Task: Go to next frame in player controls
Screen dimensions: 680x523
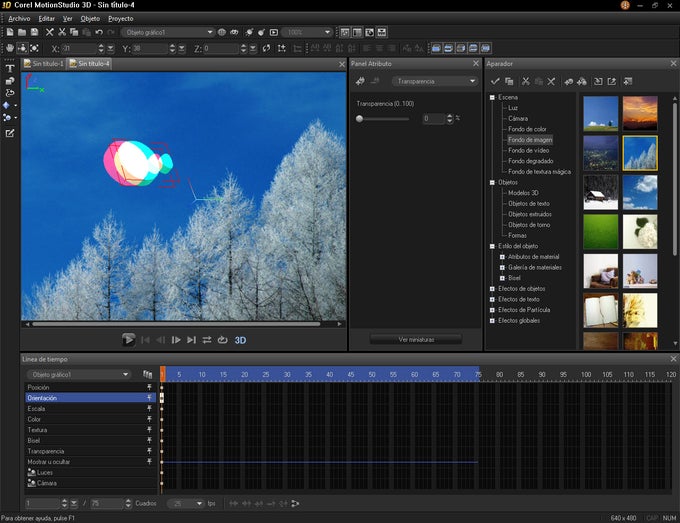Action: click(176, 340)
